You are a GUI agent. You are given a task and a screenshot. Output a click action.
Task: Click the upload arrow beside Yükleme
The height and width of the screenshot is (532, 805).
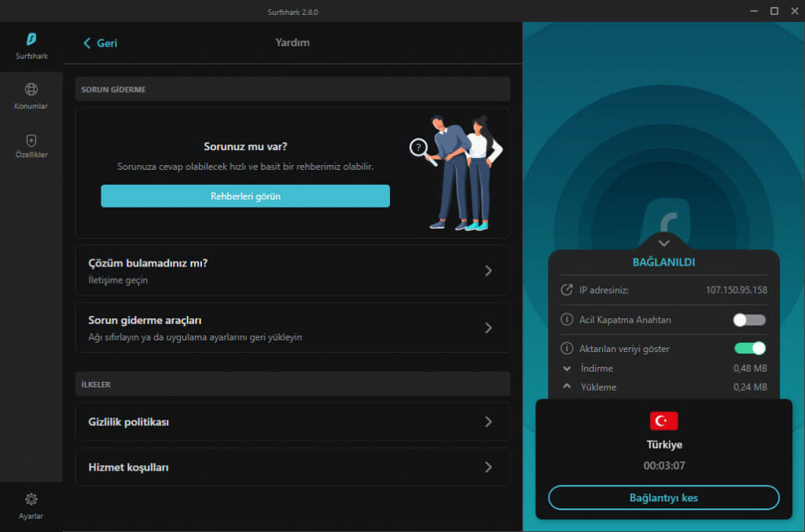tap(567, 387)
